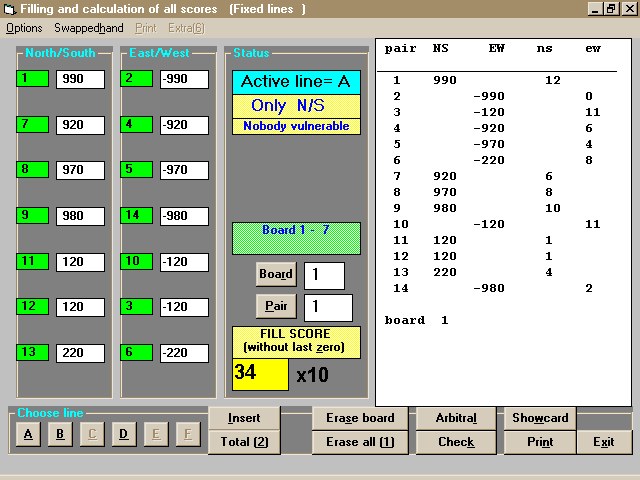Select line E button
The image size is (640, 480).
coord(156,434)
